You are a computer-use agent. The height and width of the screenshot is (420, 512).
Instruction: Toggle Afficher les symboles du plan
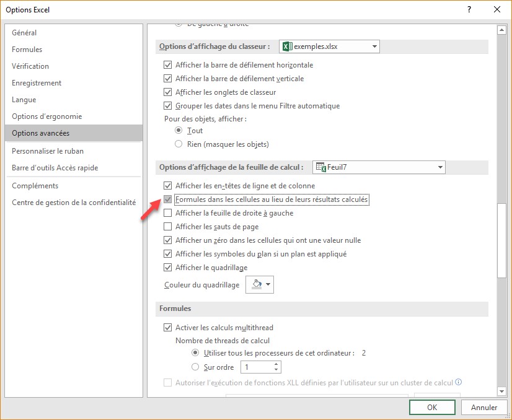click(167, 254)
